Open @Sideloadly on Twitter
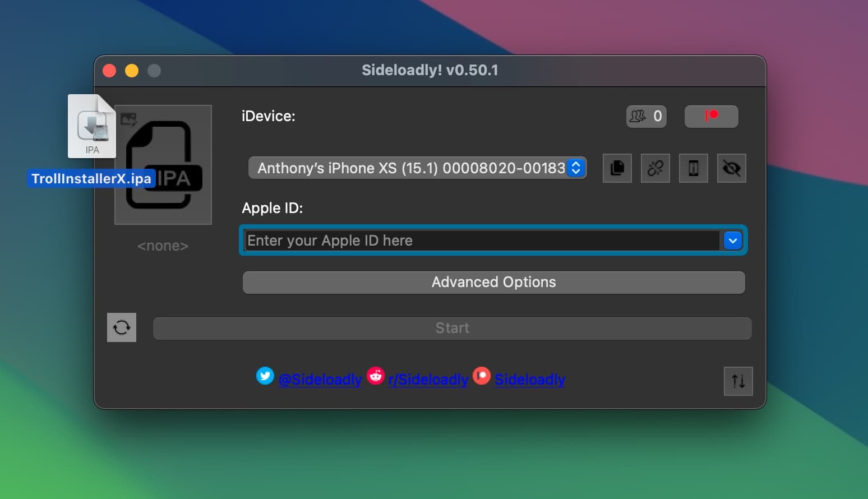This screenshot has width=868, height=499. pyautogui.click(x=320, y=380)
